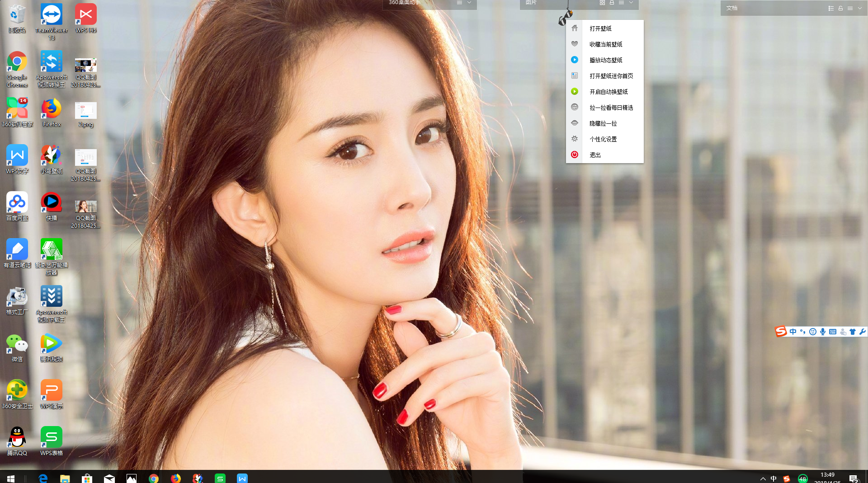Toggle the lock on the 图片 panel
The width and height of the screenshot is (868, 483).
point(612,3)
